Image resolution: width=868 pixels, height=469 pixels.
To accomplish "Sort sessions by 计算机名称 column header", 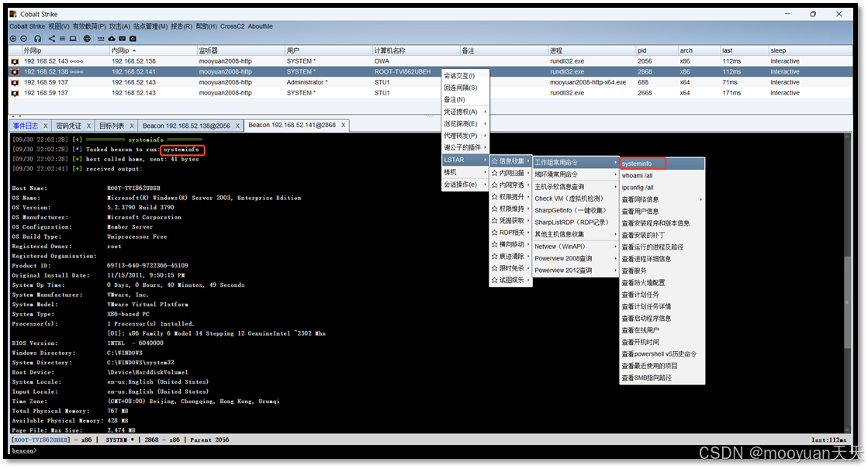I will (x=416, y=50).
